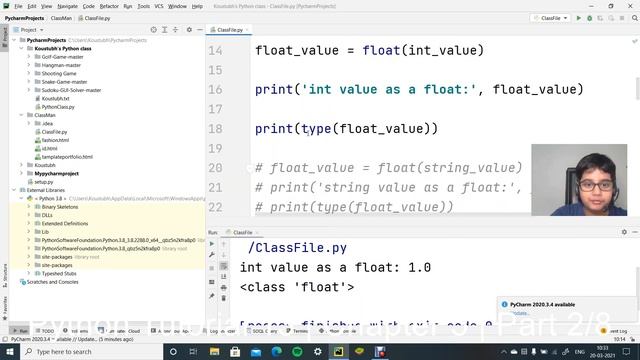Open run configuration wrench in Run panel

(x=211, y=255)
